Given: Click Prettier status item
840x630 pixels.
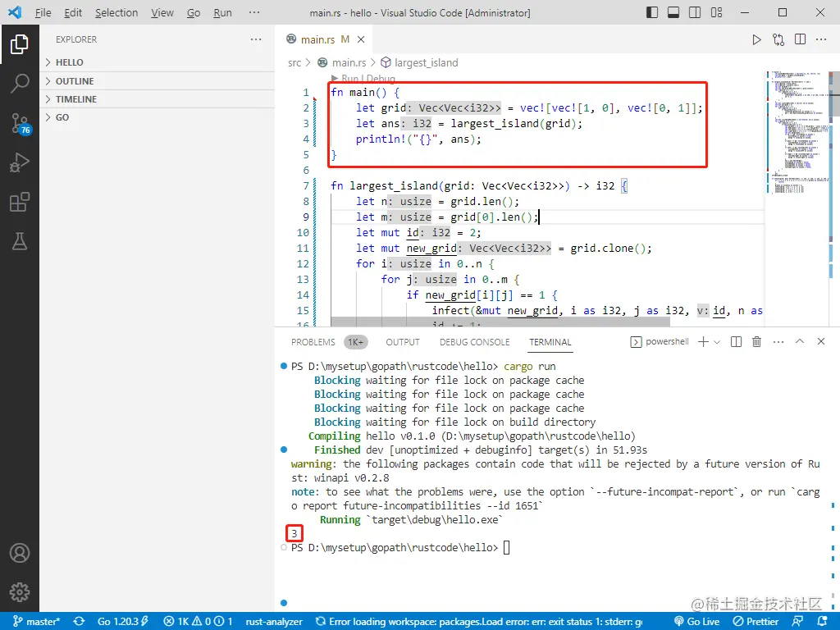Looking at the screenshot, I should click(756, 622).
